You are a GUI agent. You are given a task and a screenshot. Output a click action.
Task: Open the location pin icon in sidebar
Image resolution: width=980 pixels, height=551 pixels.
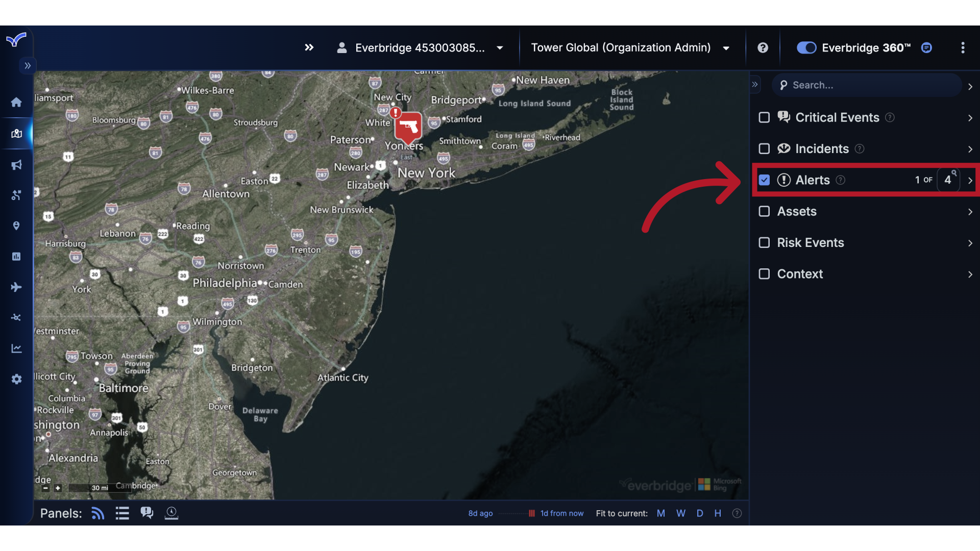(x=16, y=226)
